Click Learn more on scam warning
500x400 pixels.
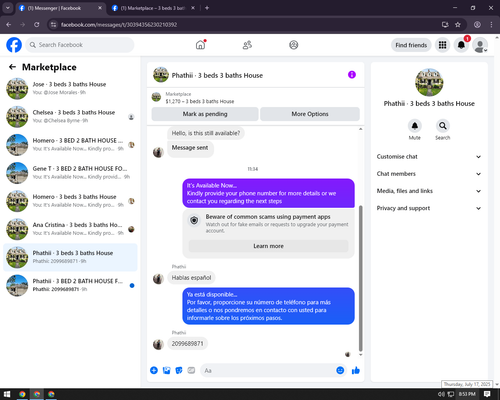pyautogui.click(x=269, y=246)
